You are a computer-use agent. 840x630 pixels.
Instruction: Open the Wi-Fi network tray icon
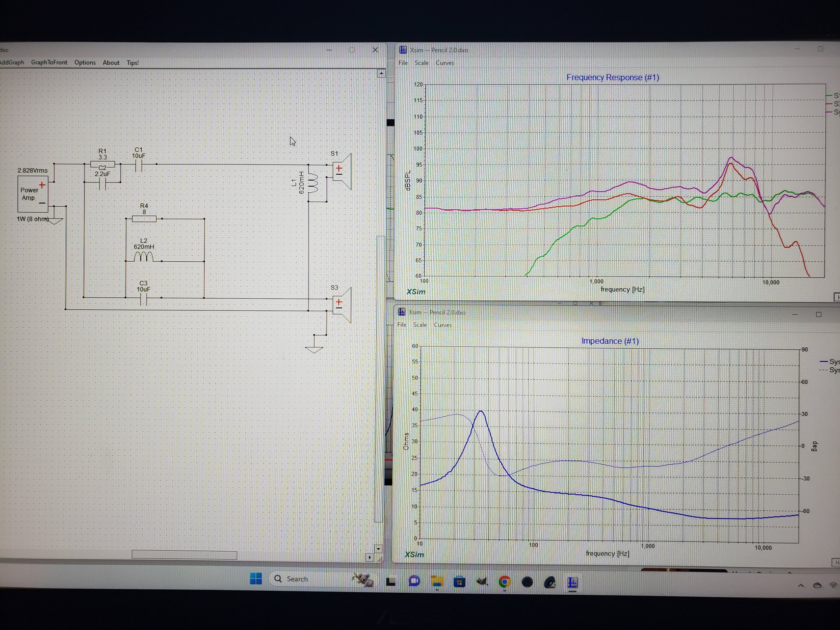coord(833,585)
